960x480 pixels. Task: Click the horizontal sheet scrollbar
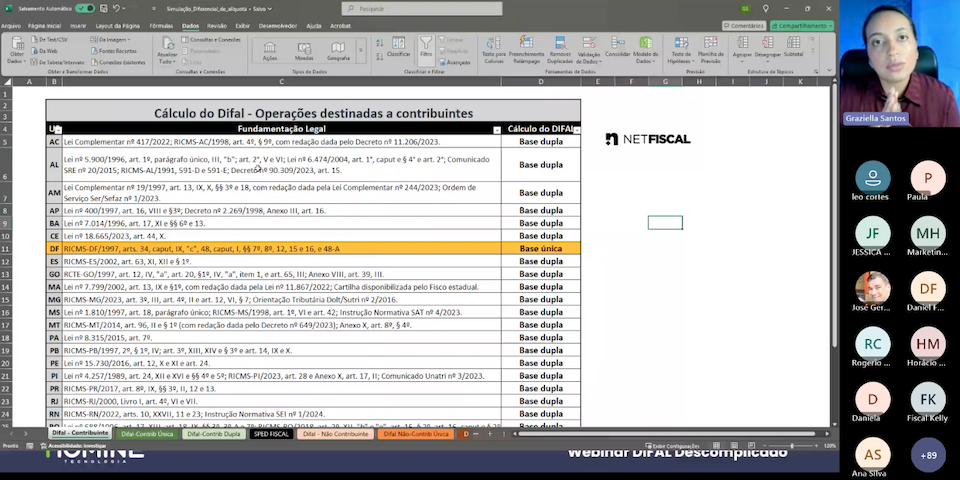[667, 434]
